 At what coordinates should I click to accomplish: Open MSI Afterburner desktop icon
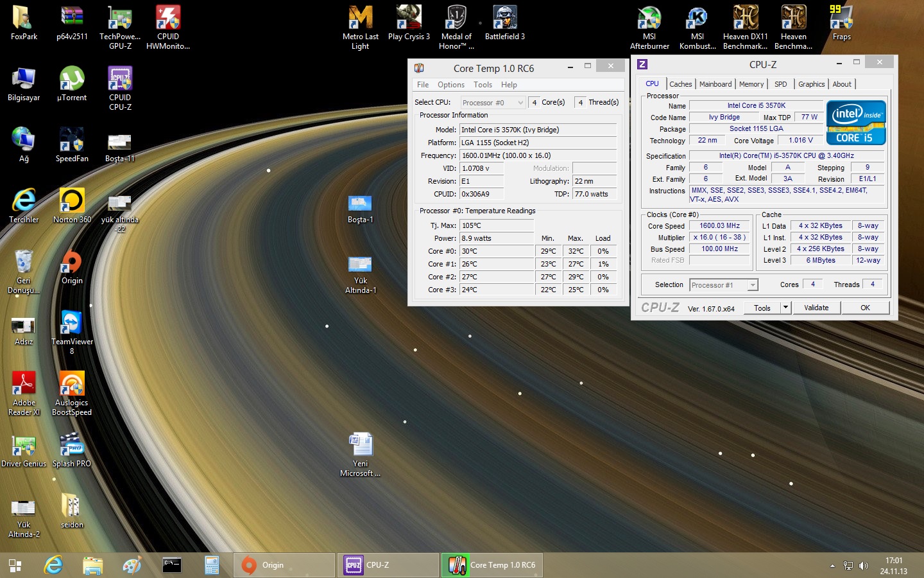(x=649, y=19)
